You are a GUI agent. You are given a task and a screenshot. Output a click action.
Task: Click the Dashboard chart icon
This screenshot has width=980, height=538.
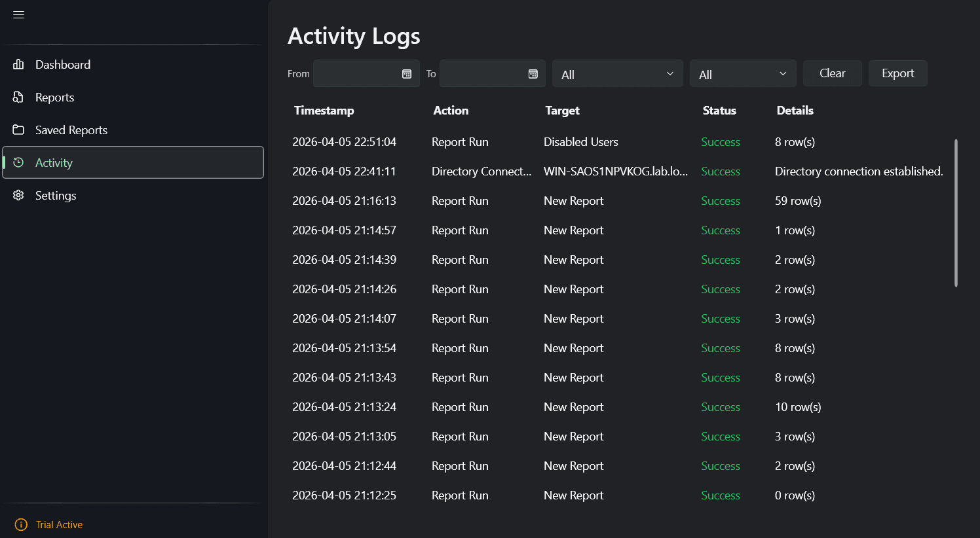click(x=18, y=64)
